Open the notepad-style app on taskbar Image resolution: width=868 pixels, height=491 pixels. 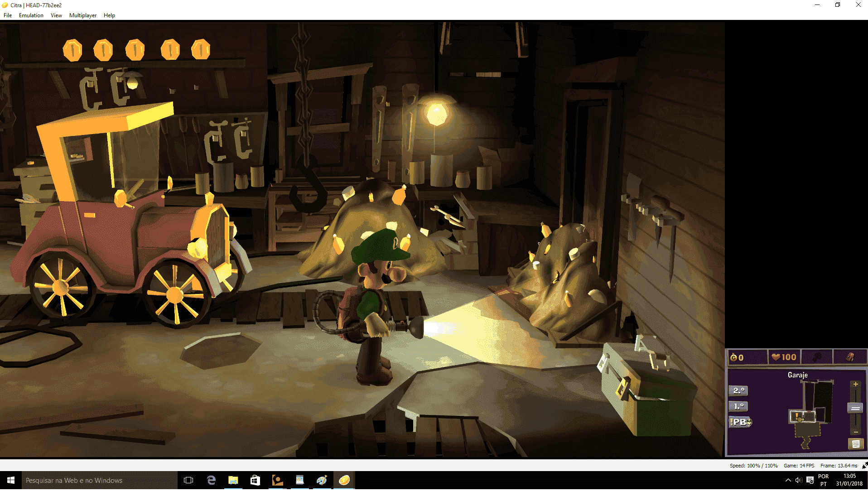[x=299, y=480]
